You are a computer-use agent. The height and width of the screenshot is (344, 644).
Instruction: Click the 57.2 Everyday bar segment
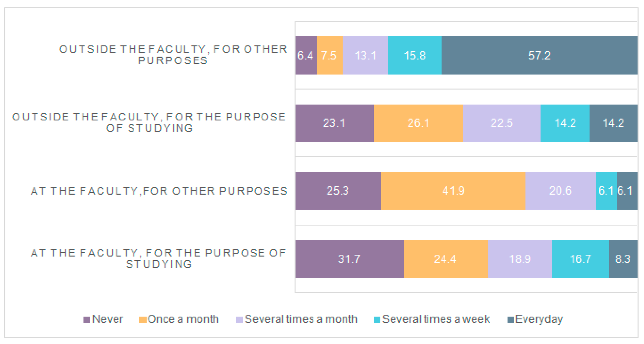coord(539,55)
